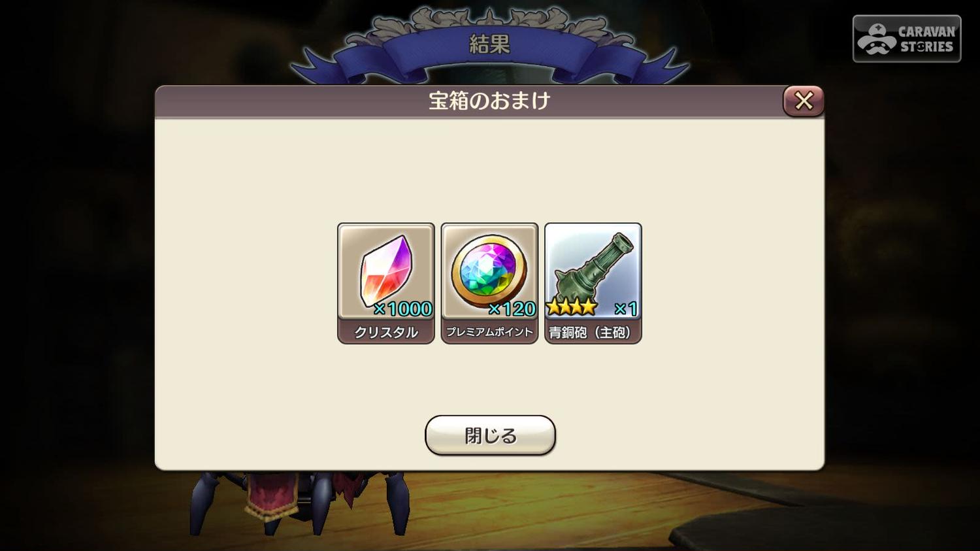
Task: Click the 閉じる button
Action: pos(490,435)
